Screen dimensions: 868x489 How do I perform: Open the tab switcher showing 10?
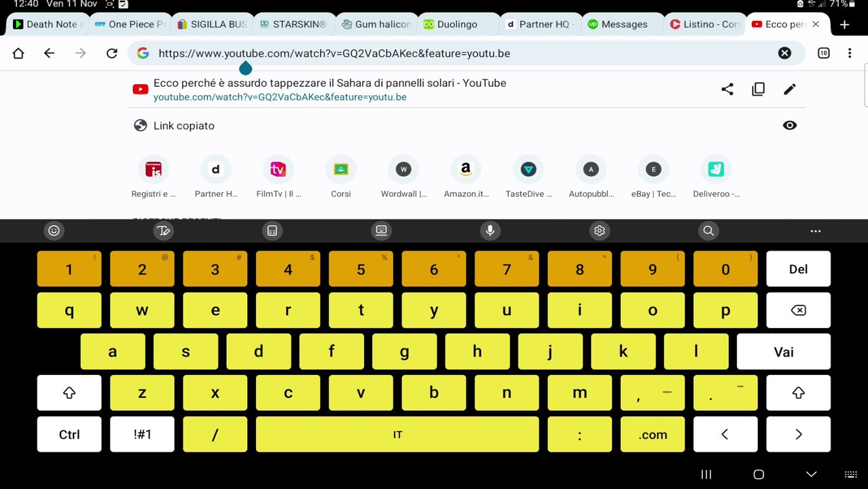823,53
